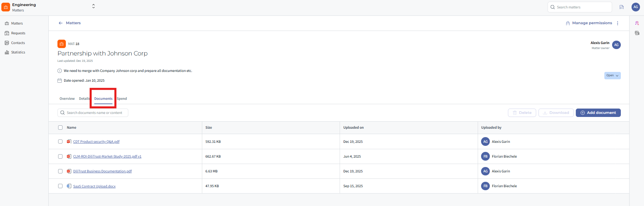Open DiliTrust Business Documentation.pdf

pyautogui.click(x=102, y=171)
